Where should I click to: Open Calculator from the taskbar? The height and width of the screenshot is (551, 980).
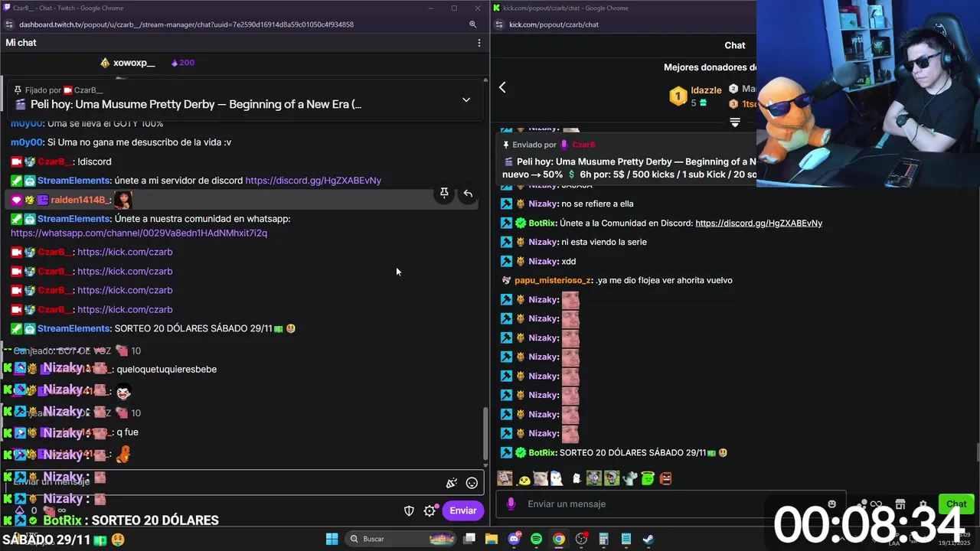[x=603, y=539]
